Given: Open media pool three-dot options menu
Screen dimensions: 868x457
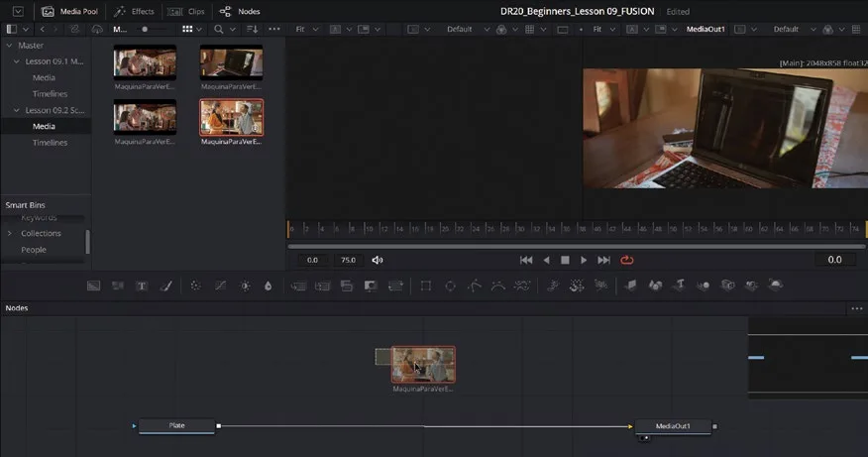Looking at the screenshot, I should click(x=274, y=29).
